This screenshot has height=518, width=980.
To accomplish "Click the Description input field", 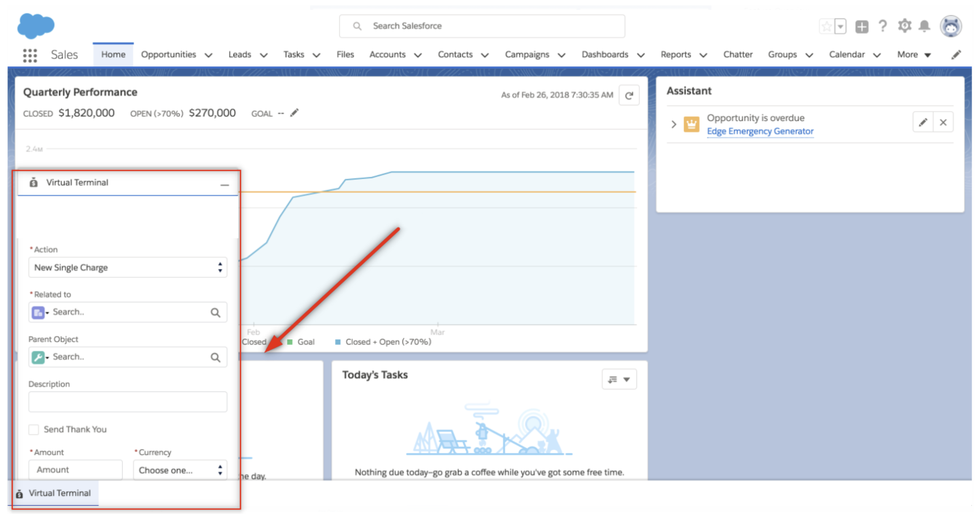I will 127,402.
